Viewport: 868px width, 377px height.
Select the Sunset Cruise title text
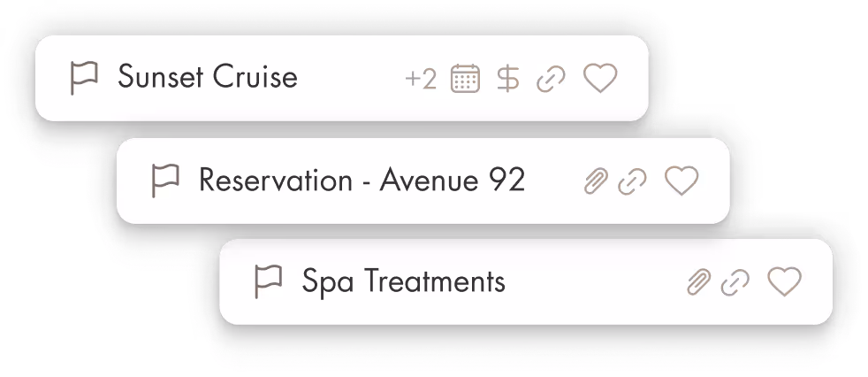208,76
